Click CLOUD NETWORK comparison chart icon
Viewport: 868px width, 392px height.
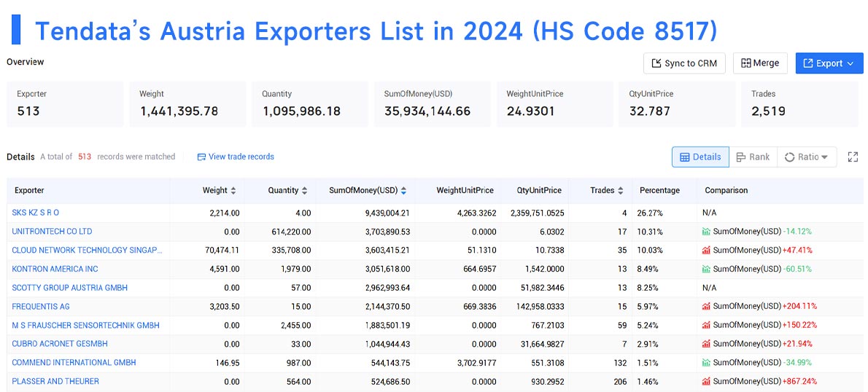click(x=706, y=250)
